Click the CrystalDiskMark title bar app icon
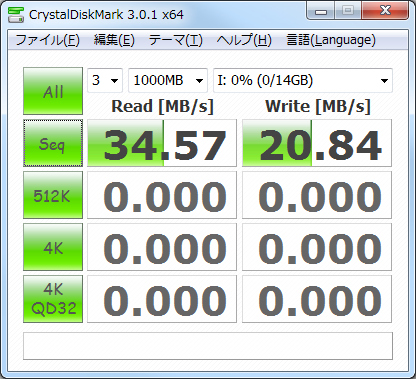 16,14
